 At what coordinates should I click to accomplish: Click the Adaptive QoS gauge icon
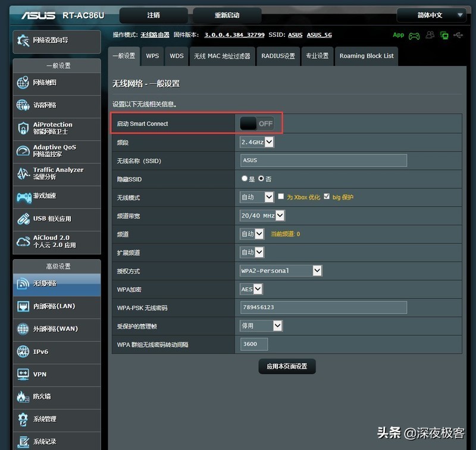pyautogui.click(x=23, y=150)
